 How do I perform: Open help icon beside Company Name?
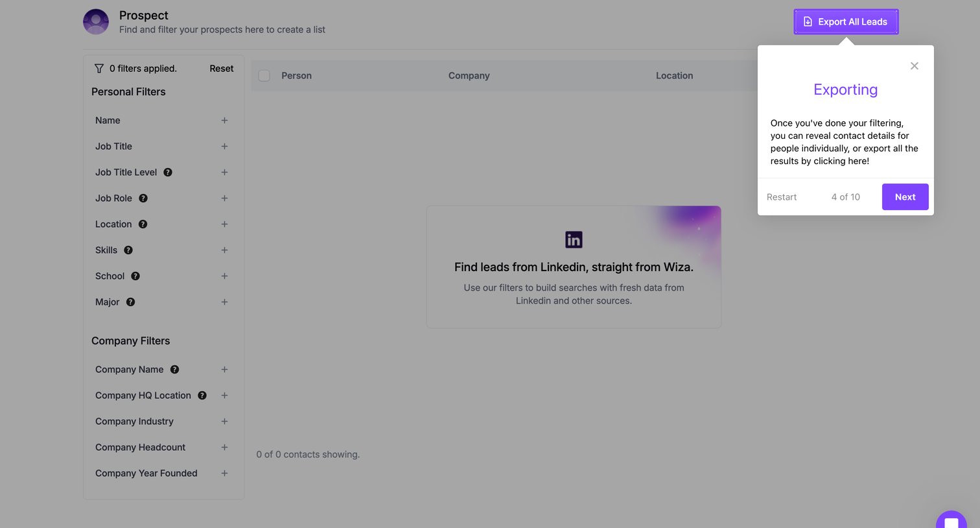tap(174, 370)
